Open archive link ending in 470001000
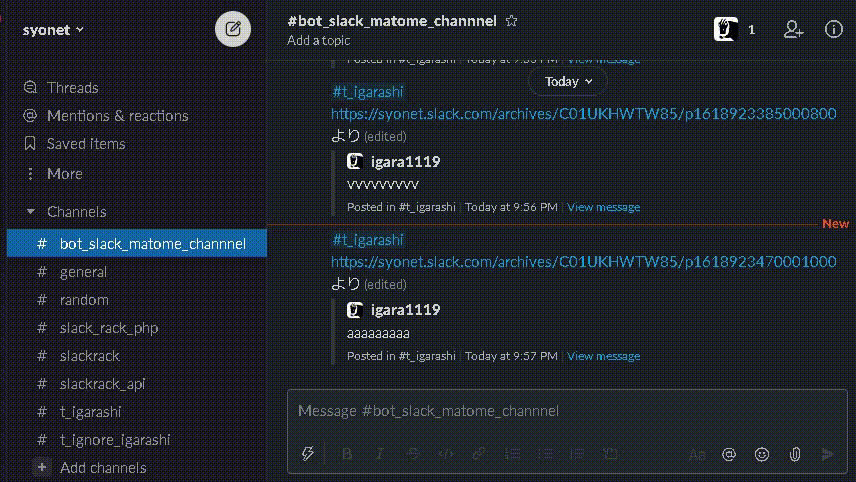This screenshot has height=482, width=856. click(x=584, y=261)
